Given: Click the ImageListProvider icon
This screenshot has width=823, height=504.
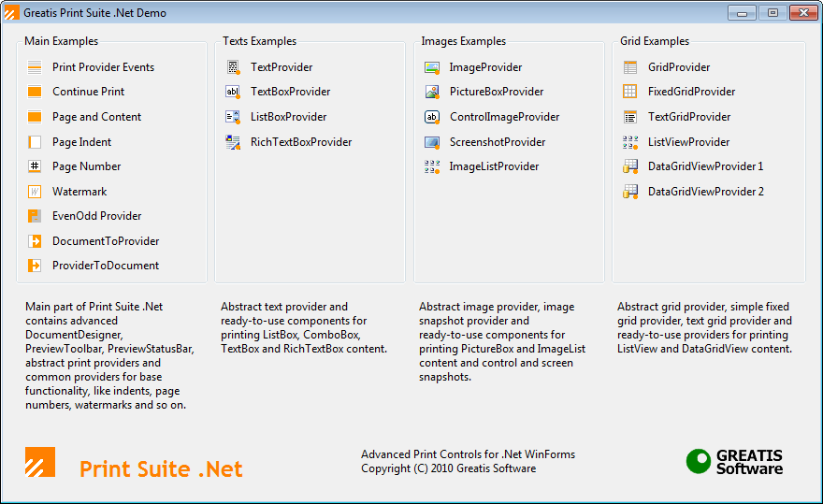Looking at the screenshot, I should [x=431, y=166].
